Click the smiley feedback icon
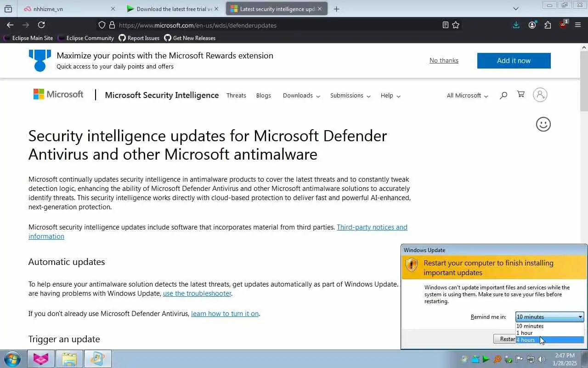The width and height of the screenshot is (588, 368). click(x=543, y=124)
